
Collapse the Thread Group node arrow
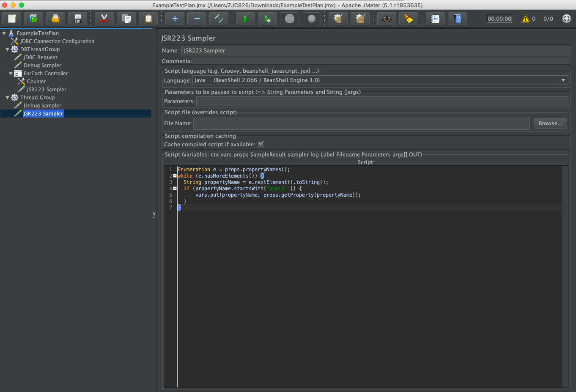[x=7, y=97]
